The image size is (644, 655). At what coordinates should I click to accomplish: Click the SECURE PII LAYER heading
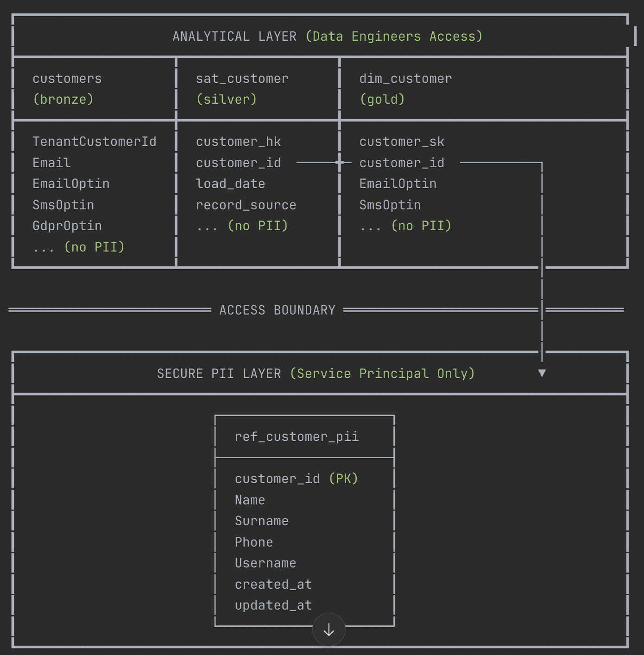[316, 374]
